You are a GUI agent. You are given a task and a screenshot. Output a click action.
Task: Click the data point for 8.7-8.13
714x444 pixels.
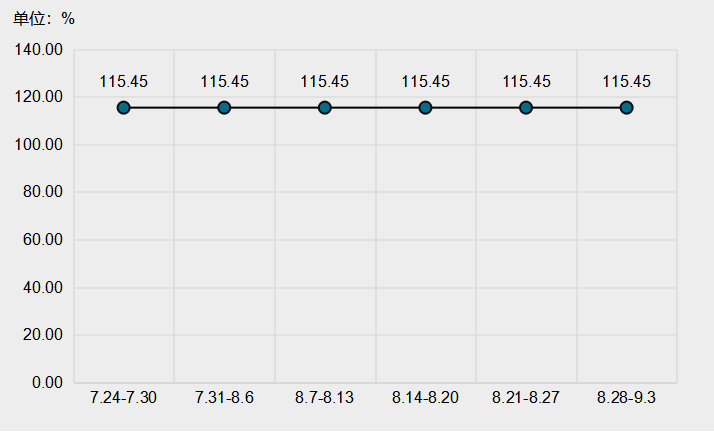point(325,108)
